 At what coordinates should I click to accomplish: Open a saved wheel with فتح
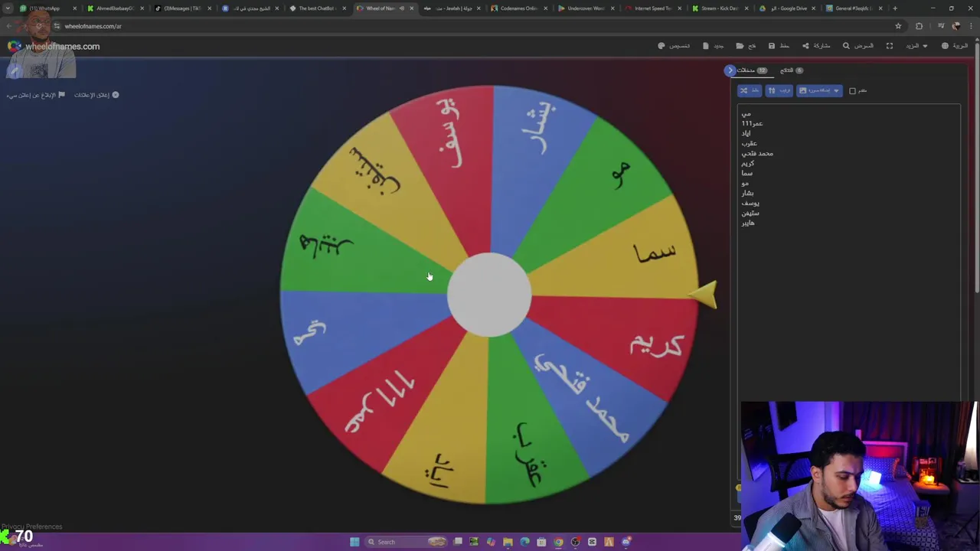click(x=746, y=46)
